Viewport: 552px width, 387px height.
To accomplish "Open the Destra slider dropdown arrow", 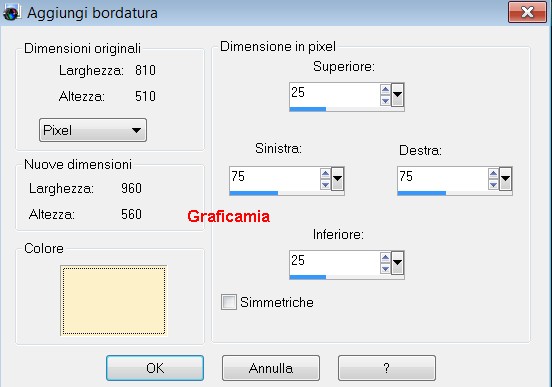I will (506, 179).
